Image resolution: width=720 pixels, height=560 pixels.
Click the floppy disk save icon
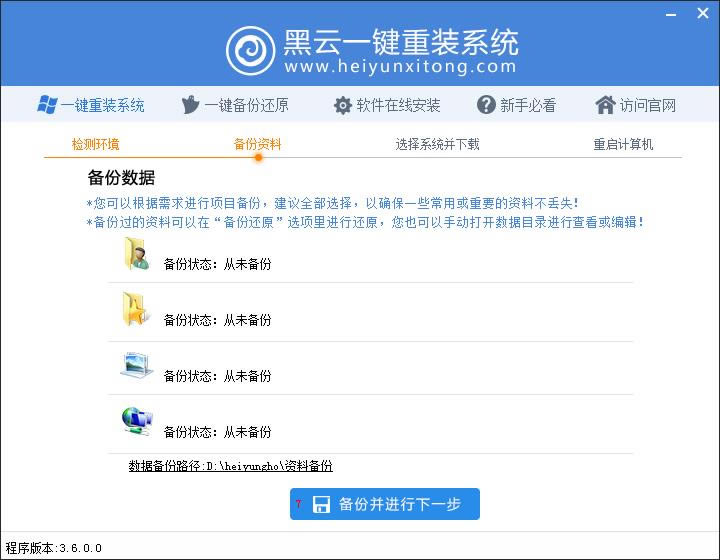[321, 504]
